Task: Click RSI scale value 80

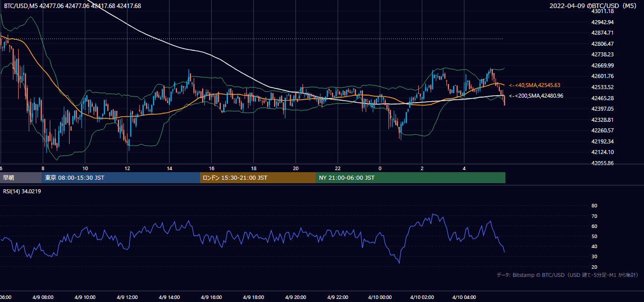Action: [594, 206]
